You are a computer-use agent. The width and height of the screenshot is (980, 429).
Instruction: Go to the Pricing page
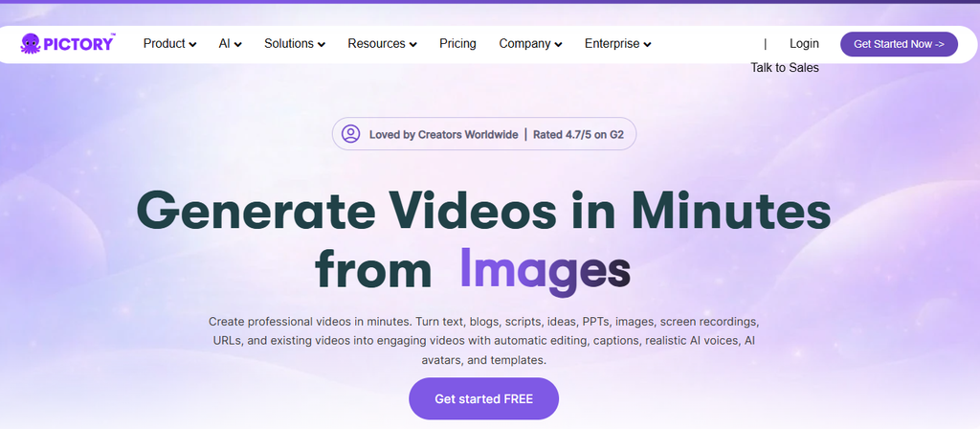point(457,44)
